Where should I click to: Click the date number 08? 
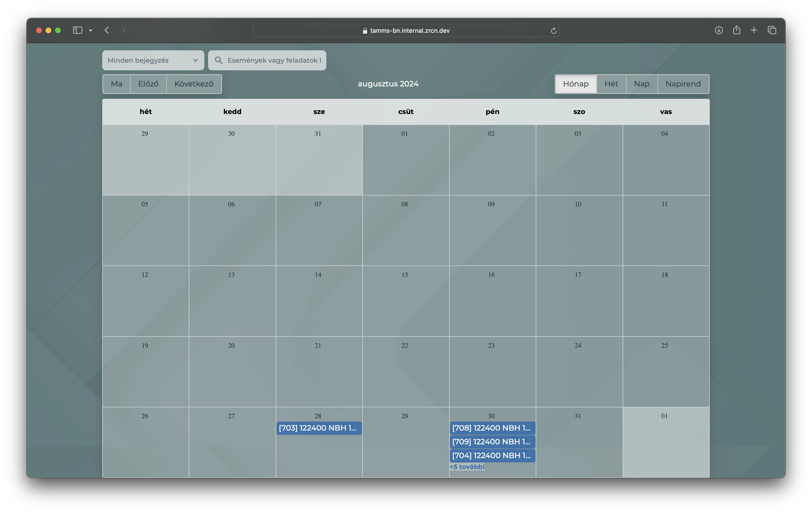click(405, 204)
